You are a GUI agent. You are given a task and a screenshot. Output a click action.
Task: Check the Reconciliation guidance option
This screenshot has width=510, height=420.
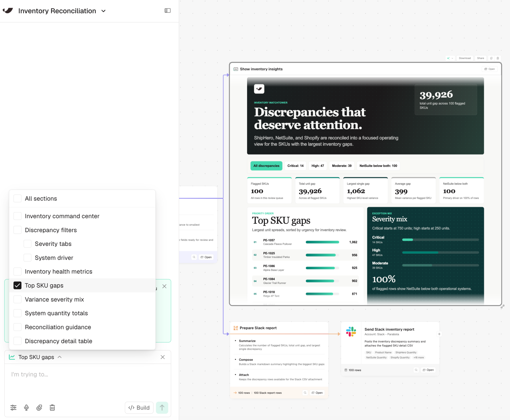pos(17,327)
